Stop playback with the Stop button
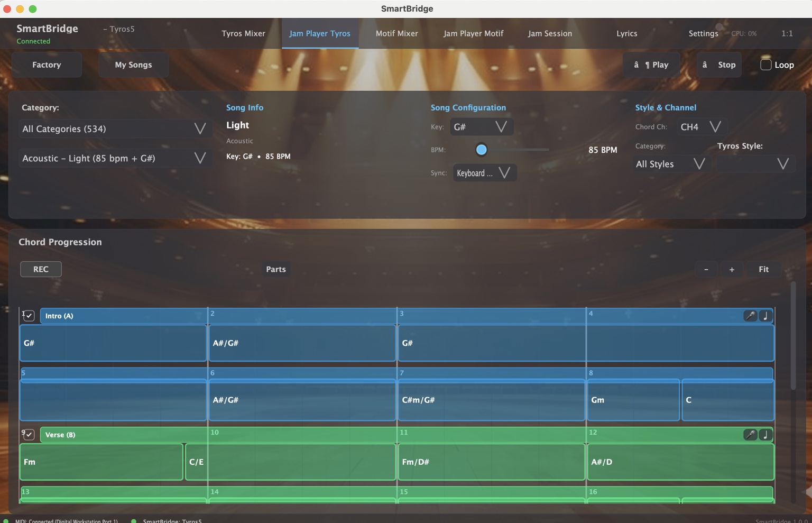This screenshot has height=523, width=812. 719,65
